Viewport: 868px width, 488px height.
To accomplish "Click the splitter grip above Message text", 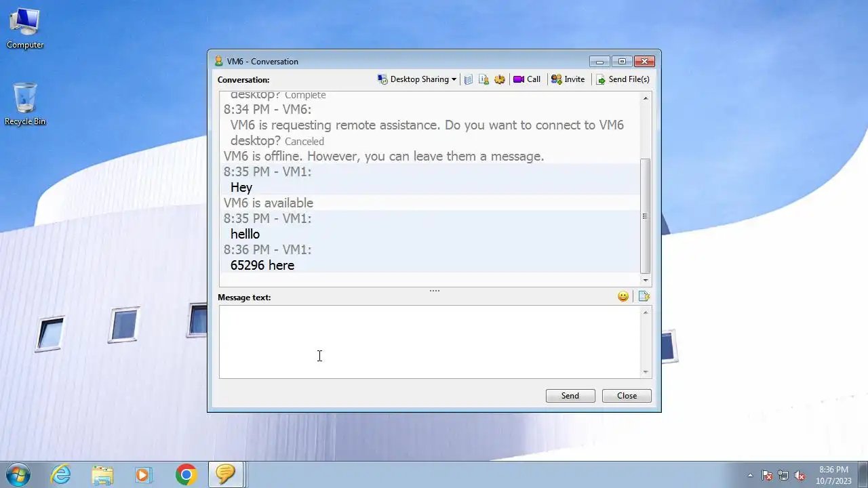I will [435, 291].
